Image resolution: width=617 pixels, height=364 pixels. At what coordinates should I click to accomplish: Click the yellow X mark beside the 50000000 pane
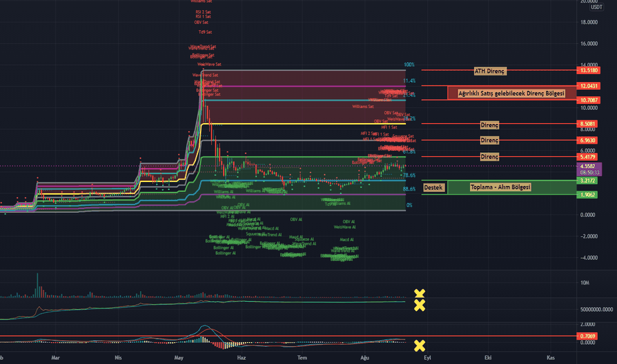[420, 305]
